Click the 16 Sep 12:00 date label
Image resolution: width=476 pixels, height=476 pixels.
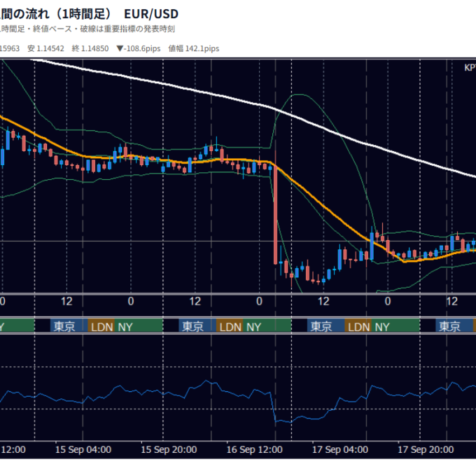tap(254, 449)
